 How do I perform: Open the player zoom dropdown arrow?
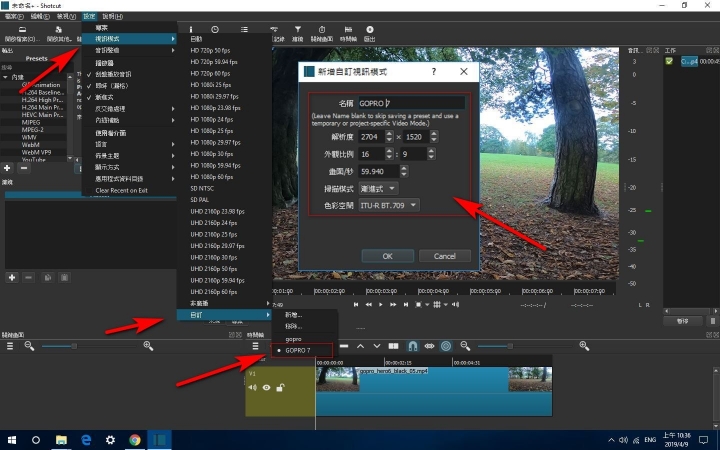(x=427, y=304)
